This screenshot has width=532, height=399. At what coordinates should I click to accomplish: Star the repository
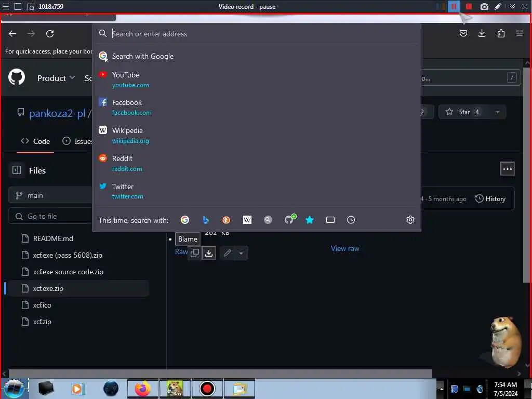(x=463, y=112)
